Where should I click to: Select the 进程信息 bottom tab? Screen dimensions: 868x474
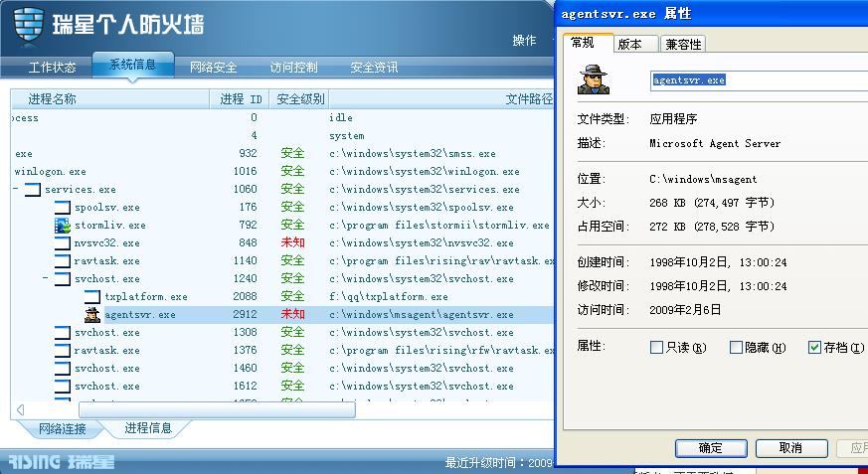[x=148, y=428]
